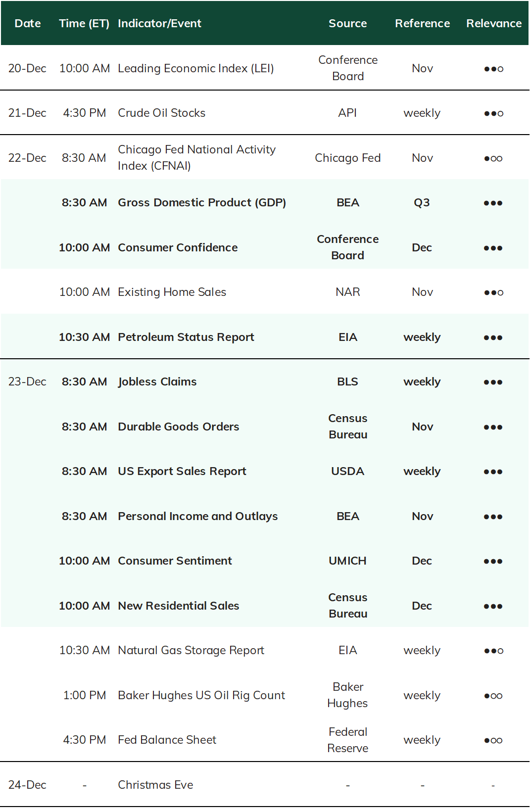Click the Christmas Eve entry

(155, 785)
